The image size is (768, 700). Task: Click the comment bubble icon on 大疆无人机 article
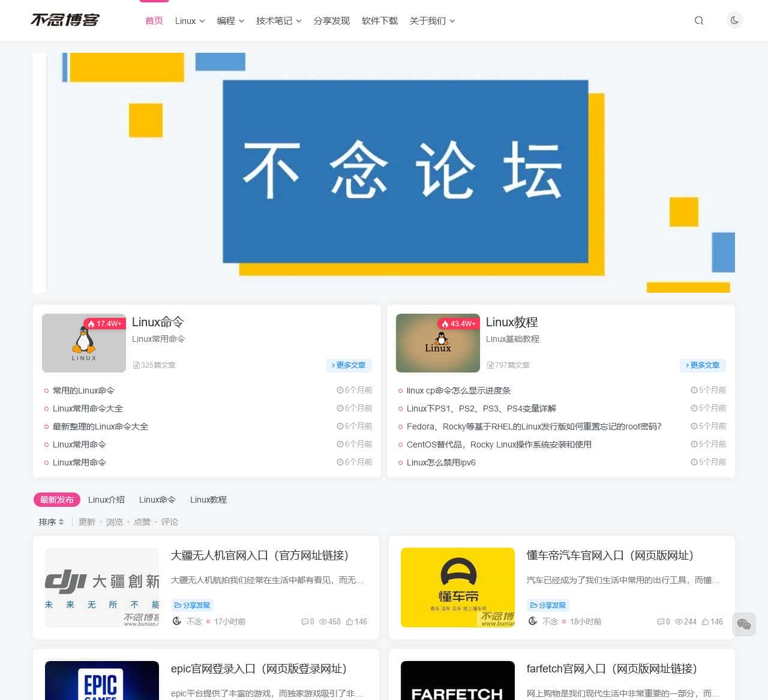point(306,622)
